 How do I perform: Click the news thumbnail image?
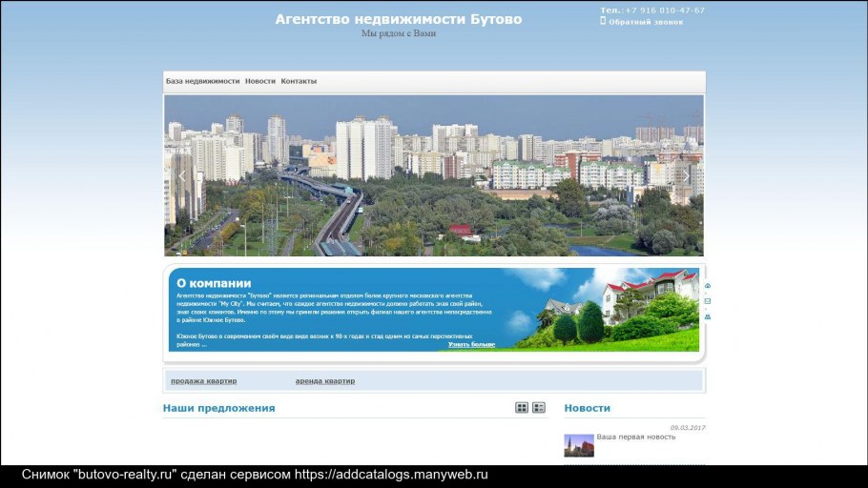[579, 445]
